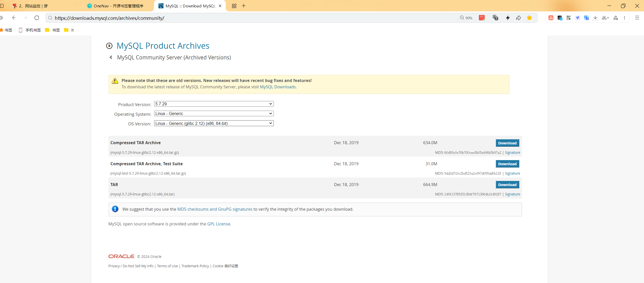Image resolution: width=644 pixels, height=283 pixels.
Task: Click the MySQL Product Archives heading
Action: point(163,46)
